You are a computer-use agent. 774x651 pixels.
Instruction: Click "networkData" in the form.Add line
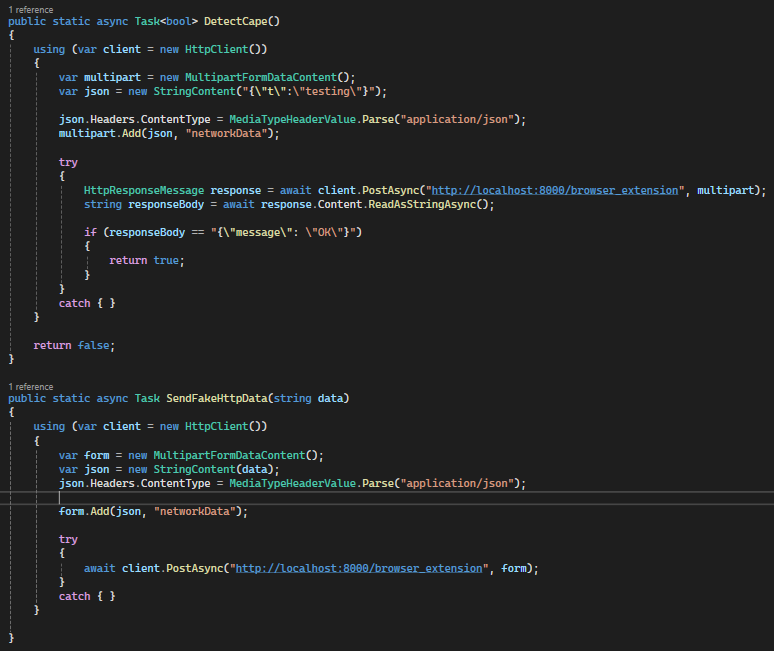coord(194,512)
